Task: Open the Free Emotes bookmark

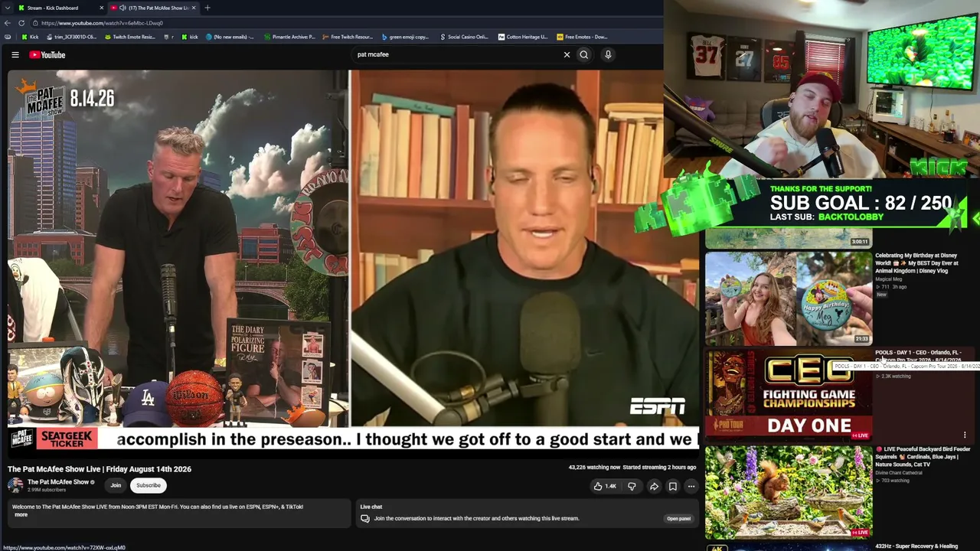Action: [582, 37]
